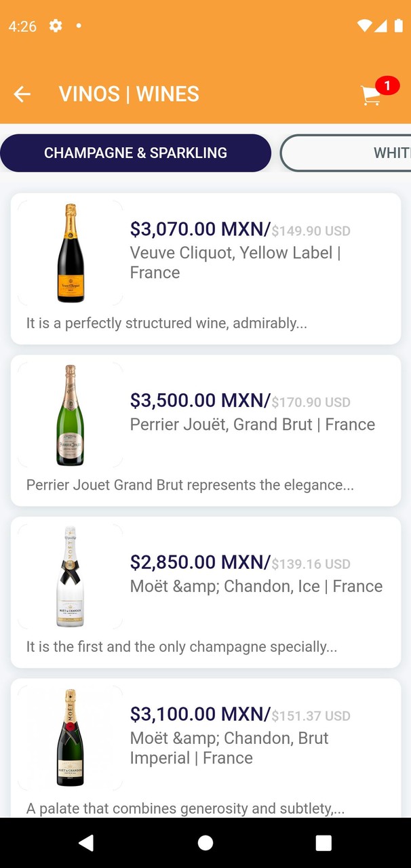
Task: Open the shopping cart
Action: (372, 96)
